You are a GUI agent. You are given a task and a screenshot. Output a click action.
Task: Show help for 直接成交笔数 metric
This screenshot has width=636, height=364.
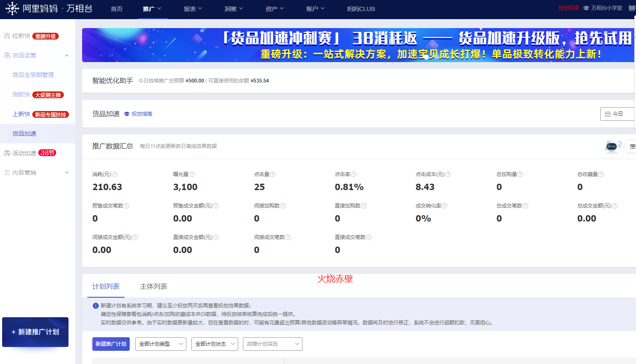(369, 237)
